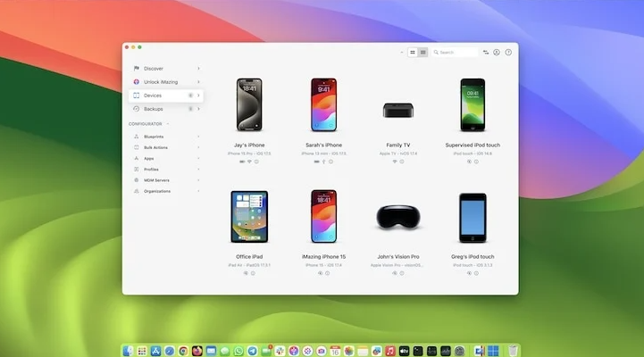This screenshot has height=357, width=644.
Task: Open Bulk Actions in Configurator
Action: coord(155,147)
